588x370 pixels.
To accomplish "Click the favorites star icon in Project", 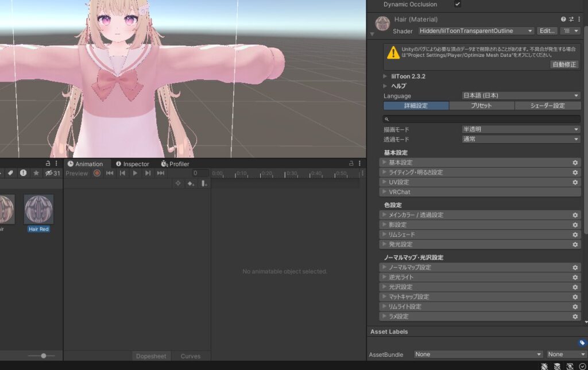I will (x=36, y=173).
